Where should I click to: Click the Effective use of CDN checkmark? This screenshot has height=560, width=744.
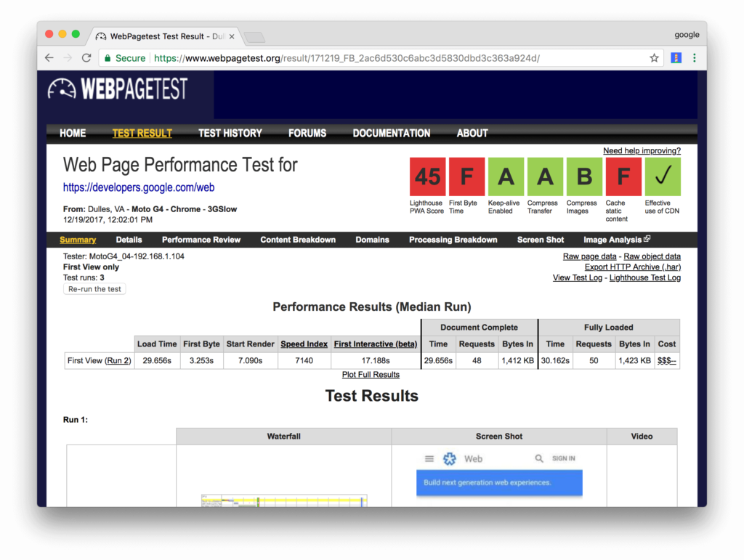661,176
